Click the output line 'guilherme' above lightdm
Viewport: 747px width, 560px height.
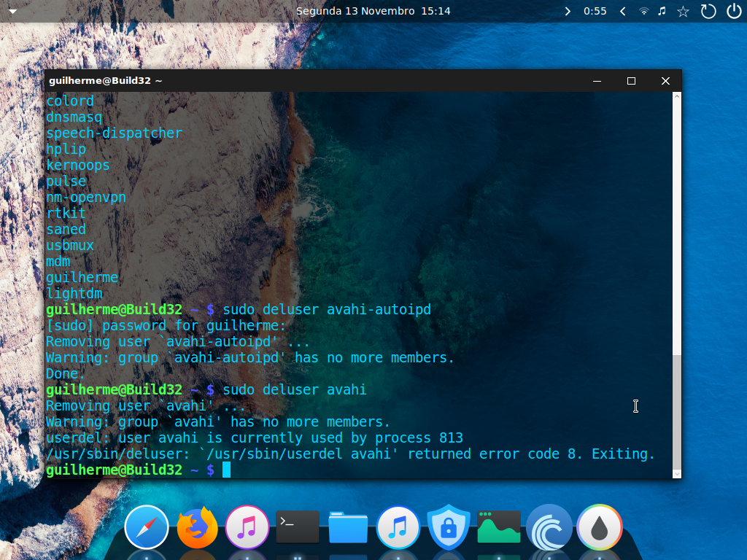(x=82, y=277)
